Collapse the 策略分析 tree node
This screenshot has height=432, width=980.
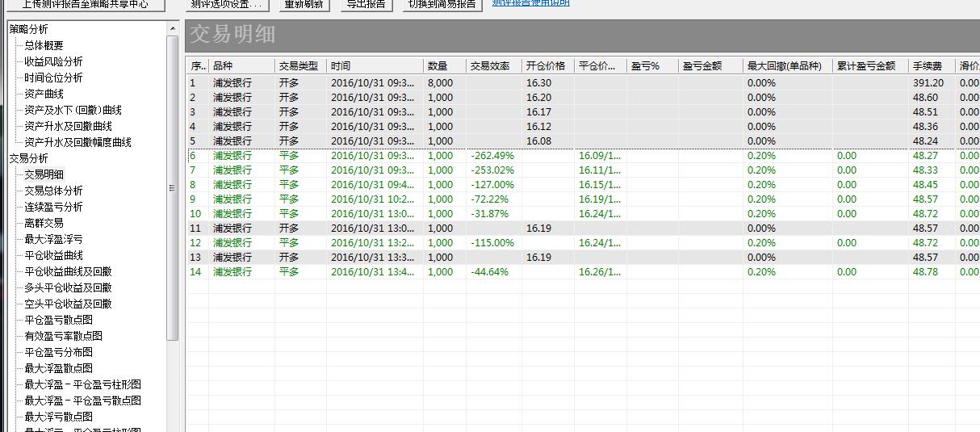click(28, 29)
